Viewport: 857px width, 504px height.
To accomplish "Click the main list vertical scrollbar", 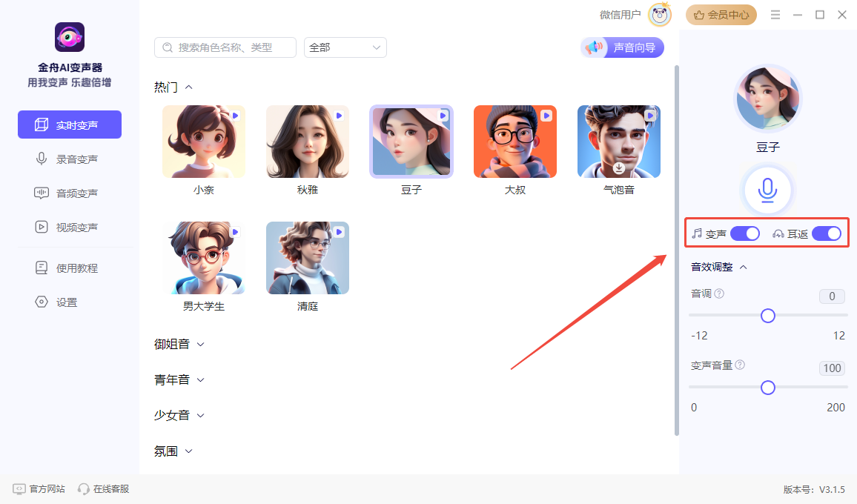I will tap(677, 251).
